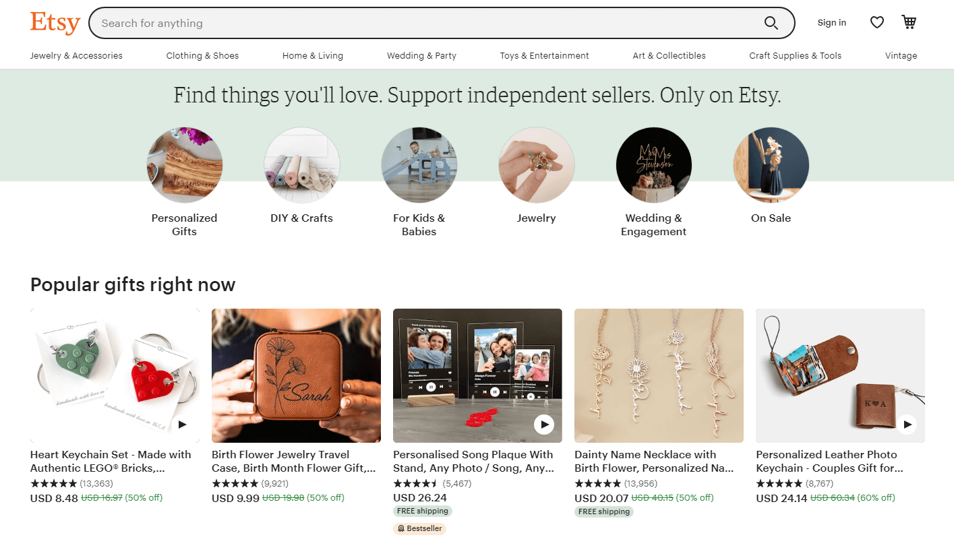
Task: Play the Heart Keychain Set video
Action: (x=182, y=425)
